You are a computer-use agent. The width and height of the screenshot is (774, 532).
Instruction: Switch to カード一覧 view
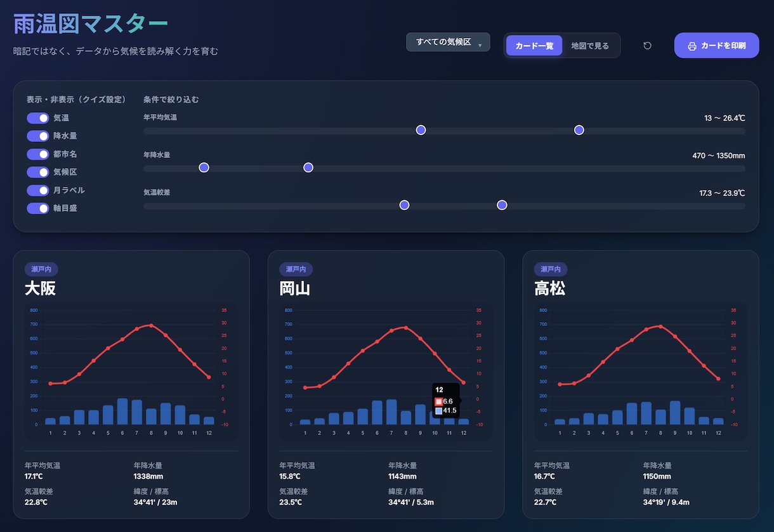[x=534, y=46]
